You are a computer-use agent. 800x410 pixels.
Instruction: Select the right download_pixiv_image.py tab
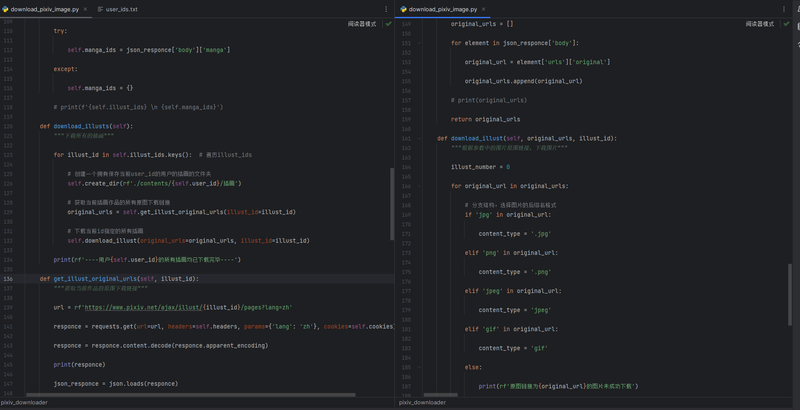[443, 9]
